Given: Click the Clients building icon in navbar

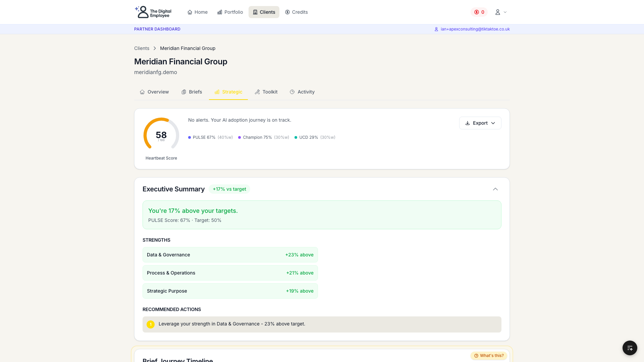Looking at the screenshot, I should tap(255, 12).
